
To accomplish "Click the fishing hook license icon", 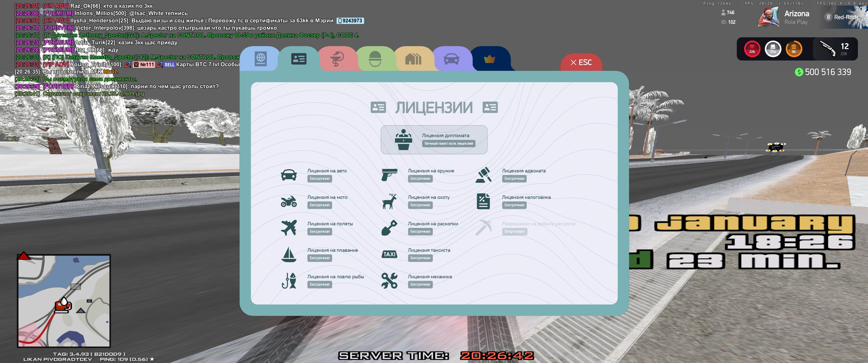I will (289, 281).
